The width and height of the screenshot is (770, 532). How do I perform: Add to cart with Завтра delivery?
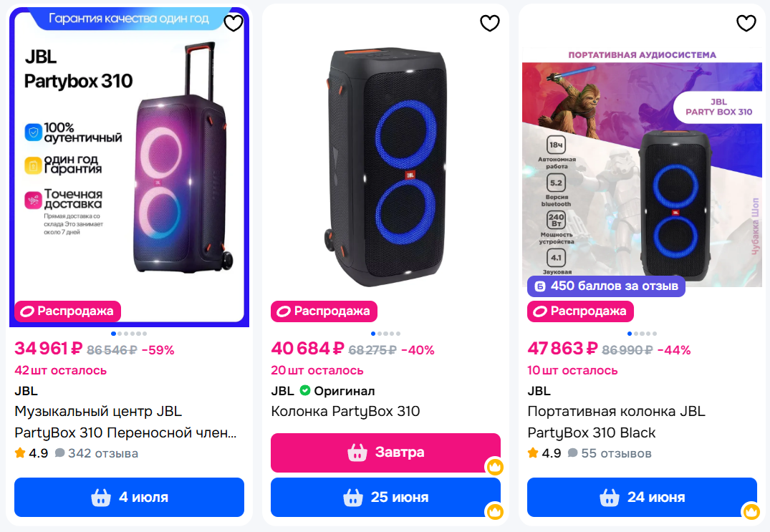pos(385,453)
